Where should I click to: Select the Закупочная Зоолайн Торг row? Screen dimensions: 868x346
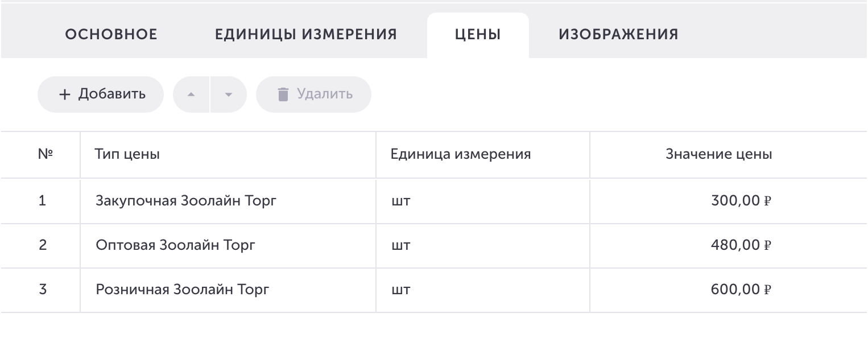tap(434, 201)
